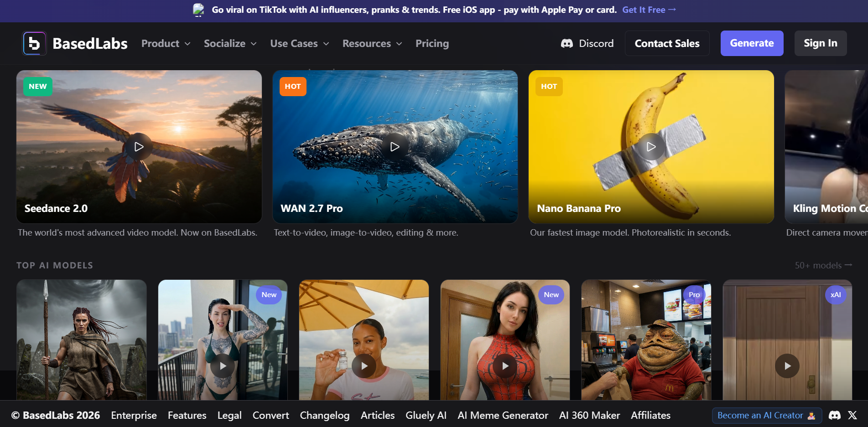Click the TOP AI MODELS heading
The height and width of the screenshot is (427, 868).
[55, 265]
